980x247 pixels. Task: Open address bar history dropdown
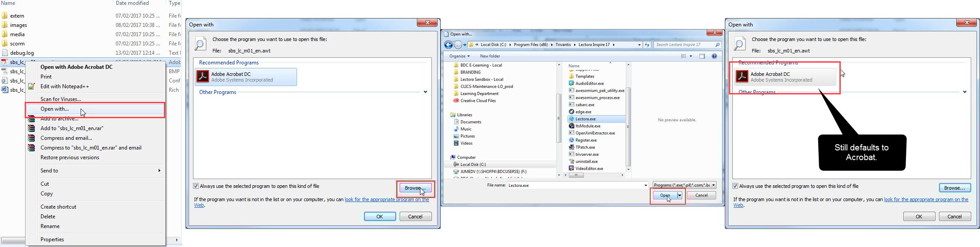pos(639,45)
